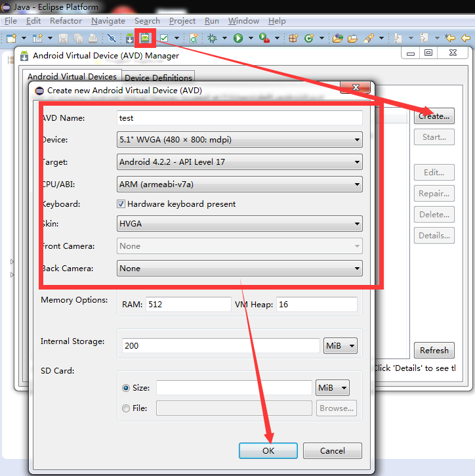Click the Back navigation arrow icon

[x=466, y=38]
